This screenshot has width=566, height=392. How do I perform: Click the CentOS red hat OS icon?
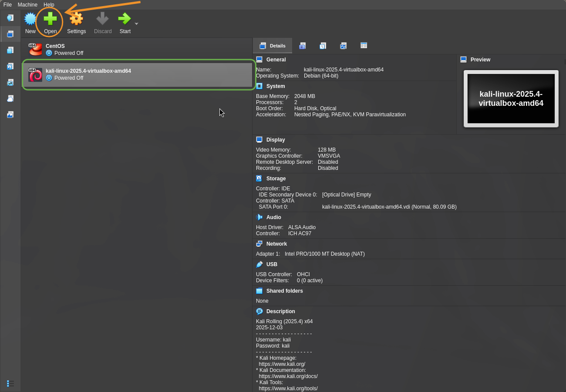coord(35,50)
